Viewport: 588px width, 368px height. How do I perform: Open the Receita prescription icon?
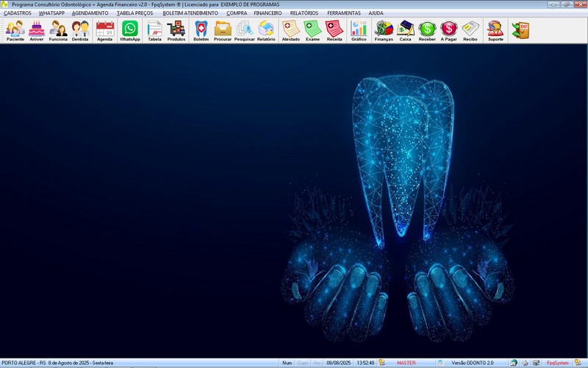click(334, 29)
